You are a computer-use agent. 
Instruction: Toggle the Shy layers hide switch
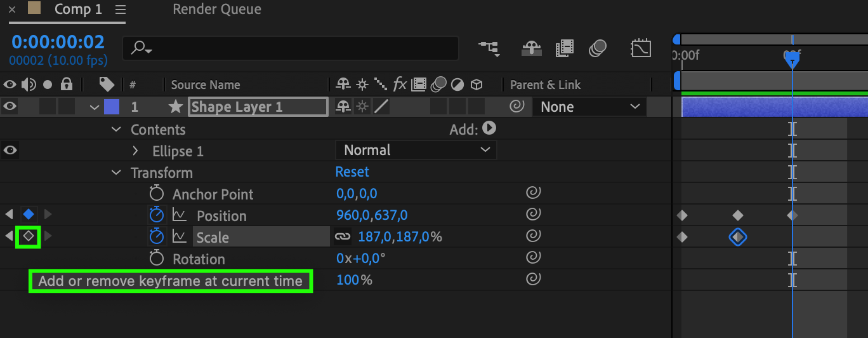pyautogui.click(x=530, y=48)
